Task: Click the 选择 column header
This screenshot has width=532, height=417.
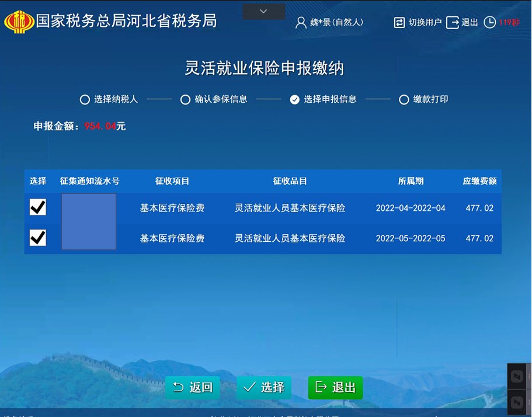Action: [x=38, y=181]
